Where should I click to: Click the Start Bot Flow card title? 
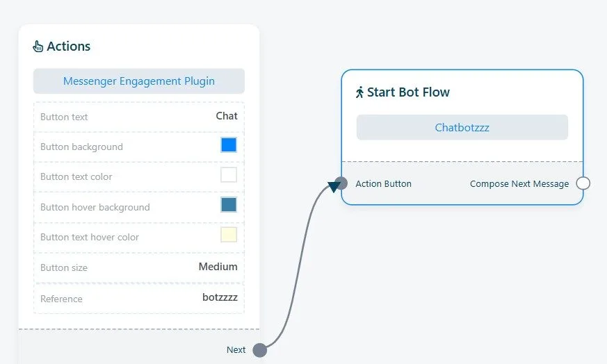[x=408, y=92]
